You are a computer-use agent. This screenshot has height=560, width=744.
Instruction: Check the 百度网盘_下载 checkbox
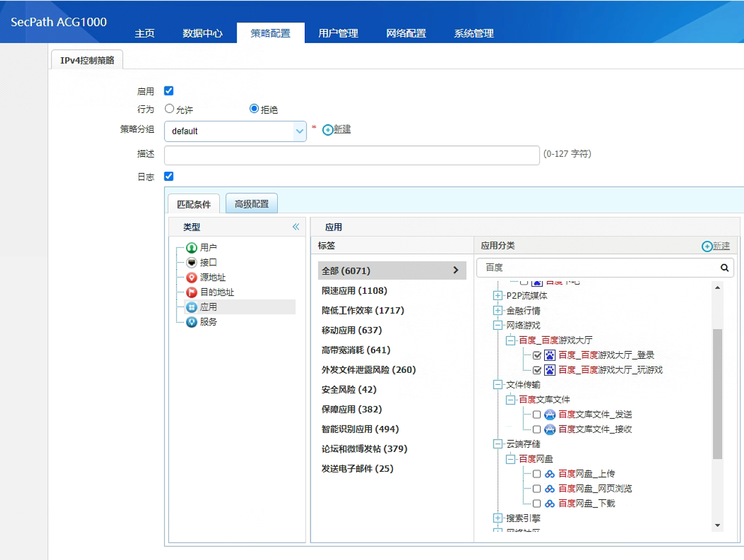(537, 504)
